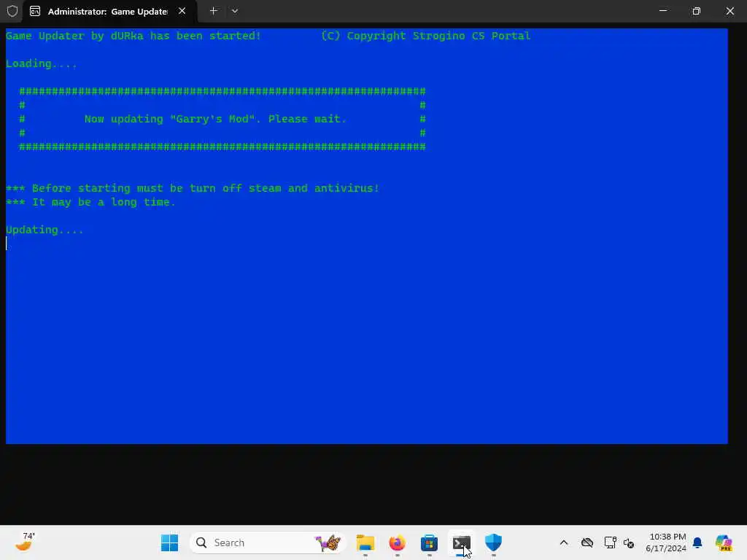Click the OneDrive cloud tray icon
The width and height of the screenshot is (747, 560).
pyautogui.click(x=587, y=542)
